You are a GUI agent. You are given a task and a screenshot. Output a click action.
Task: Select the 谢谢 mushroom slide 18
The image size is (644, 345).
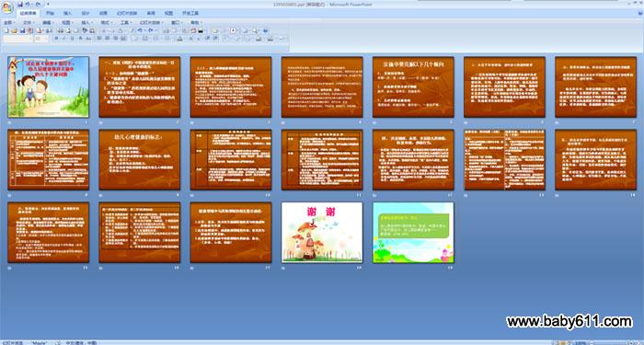point(322,233)
